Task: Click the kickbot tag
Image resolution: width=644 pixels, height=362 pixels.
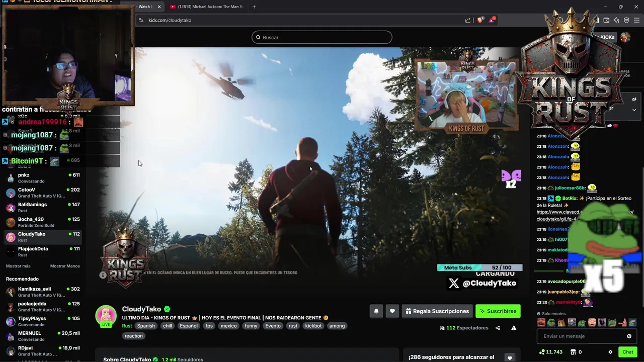Action: [x=313, y=326]
